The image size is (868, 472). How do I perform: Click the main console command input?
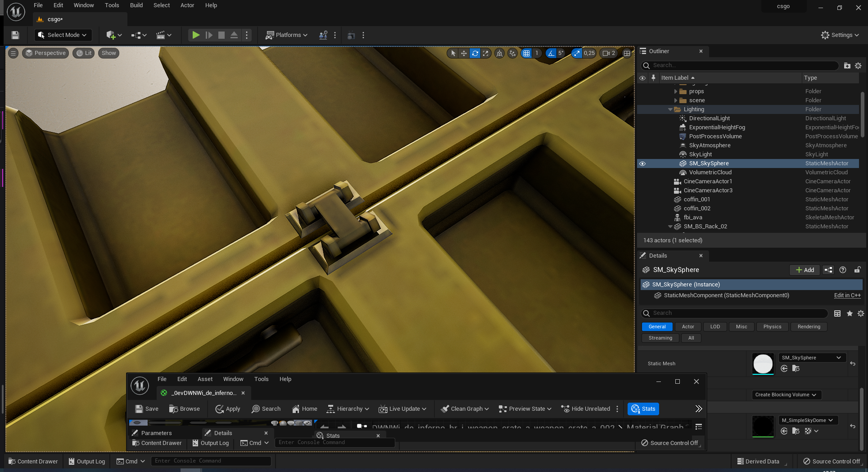click(x=211, y=461)
